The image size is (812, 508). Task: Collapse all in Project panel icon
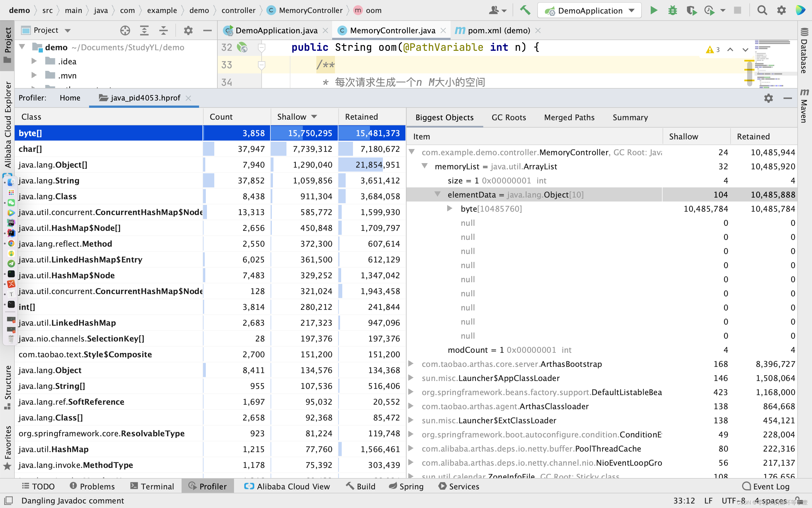164,30
